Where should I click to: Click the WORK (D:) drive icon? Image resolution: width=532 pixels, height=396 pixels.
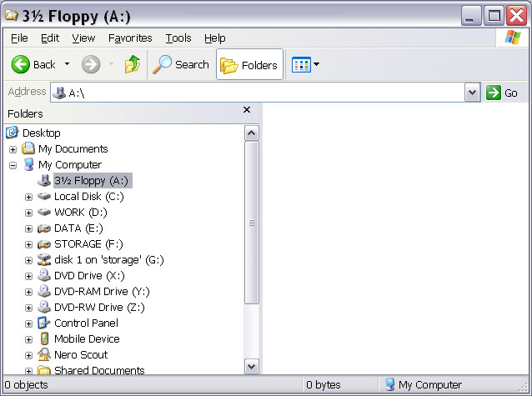point(44,212)
